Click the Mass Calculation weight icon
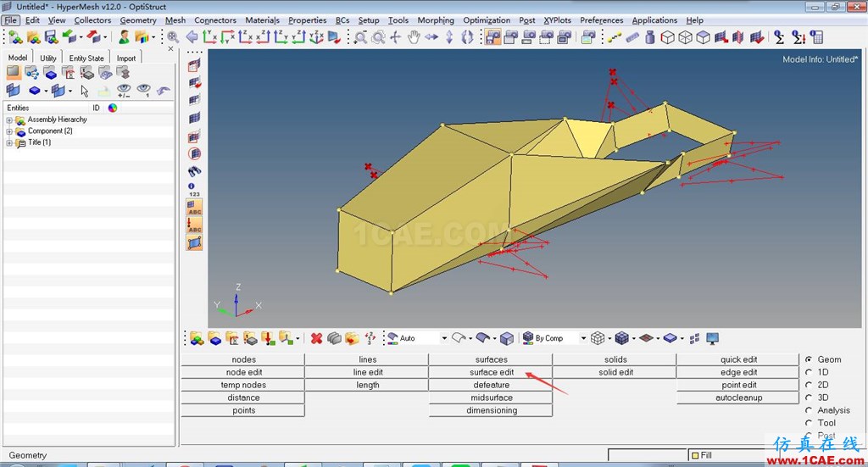Viewport: 868px width, 467px height. click(x=650, y=37)
